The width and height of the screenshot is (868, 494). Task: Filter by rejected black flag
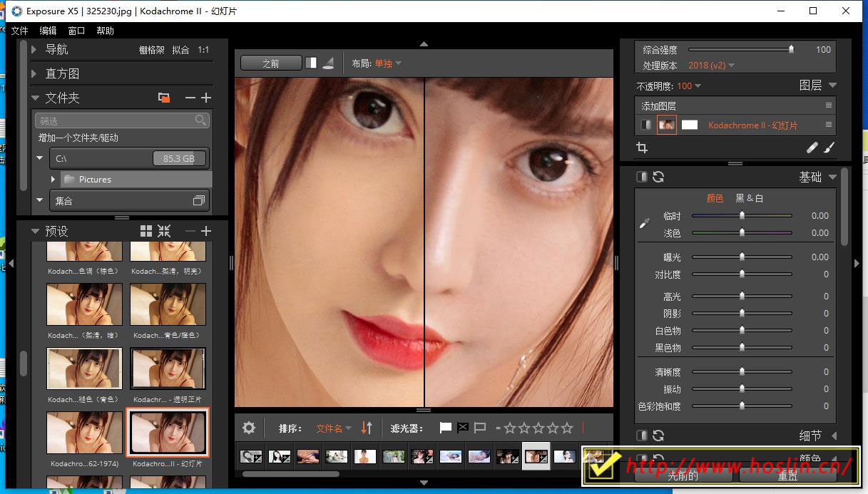tap(463, 428)
